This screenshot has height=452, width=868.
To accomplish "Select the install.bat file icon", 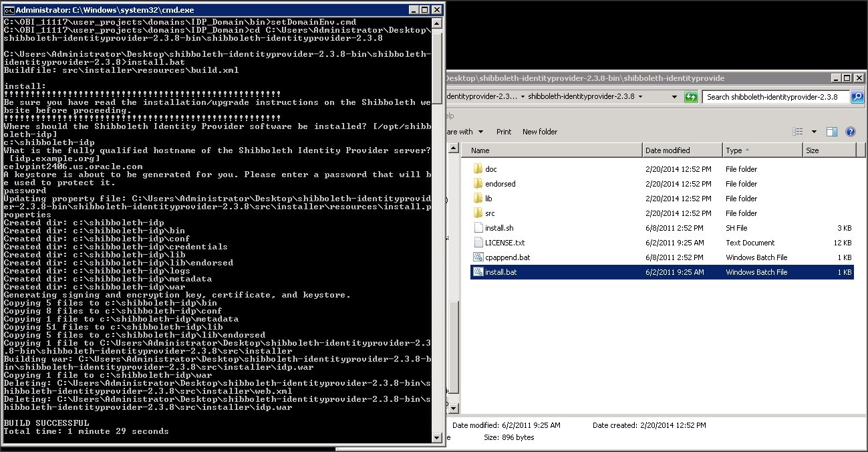I will pyautogui.click(x=478, y=272).
